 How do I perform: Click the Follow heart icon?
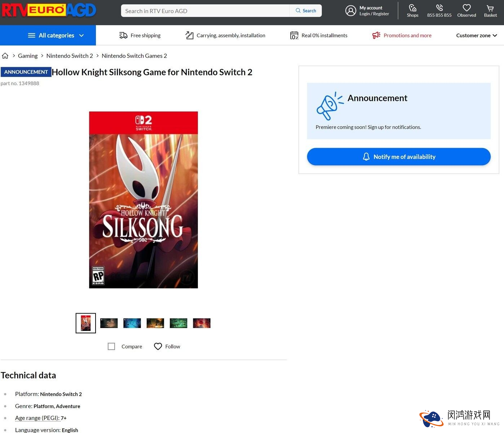(x=158, y=346)
